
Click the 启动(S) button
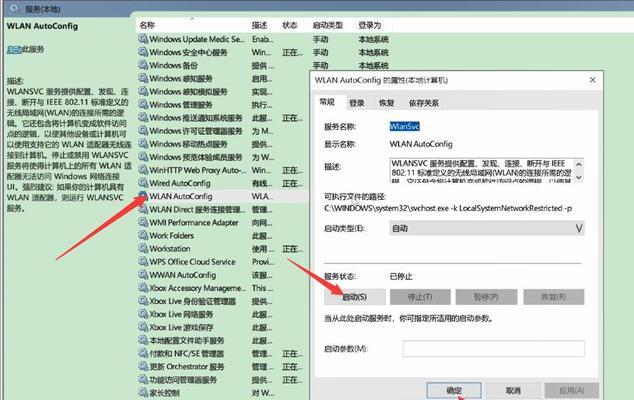[x=355, y=297]
